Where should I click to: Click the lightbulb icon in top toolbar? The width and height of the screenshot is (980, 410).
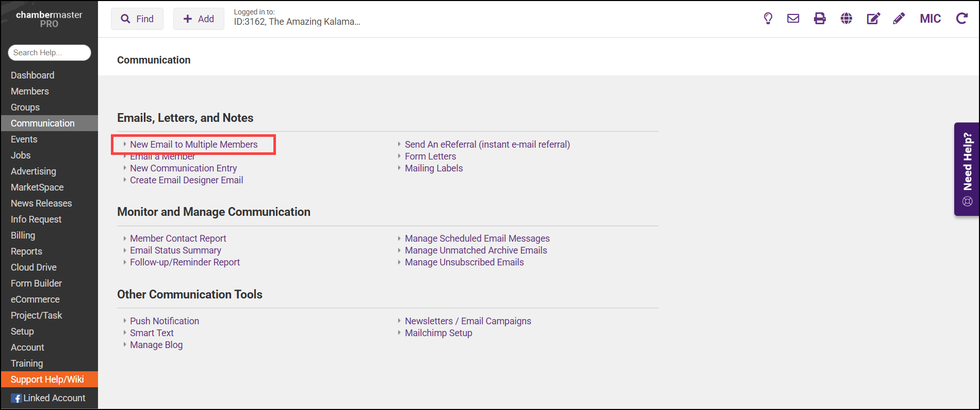[768, 19]
